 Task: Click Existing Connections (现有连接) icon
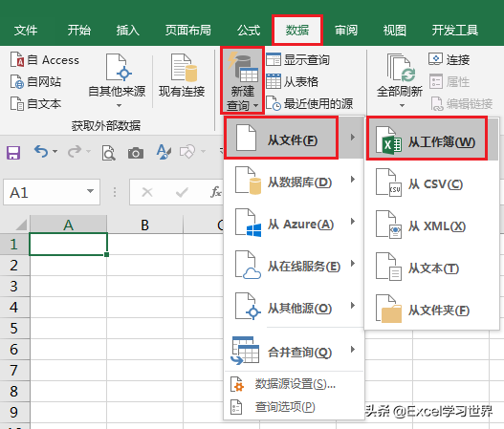tap(184, 68)
